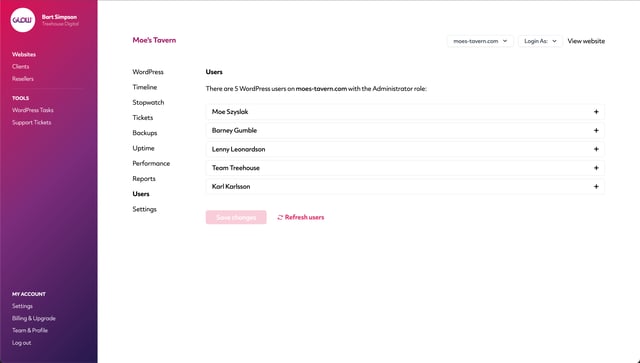Image resolution: width=640 pixels, height=363 pixels.
Task: Click the View website link
Action: click(586, 41)
